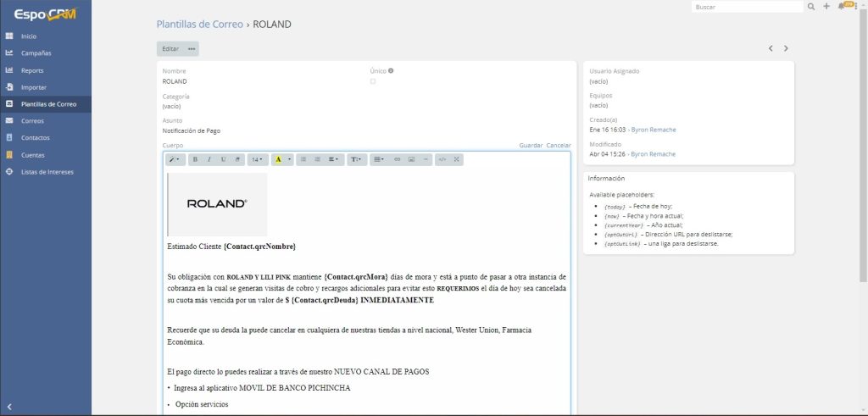
Task: Open Listas de Intereses in sidebar
Action: [x=46, y=172]
